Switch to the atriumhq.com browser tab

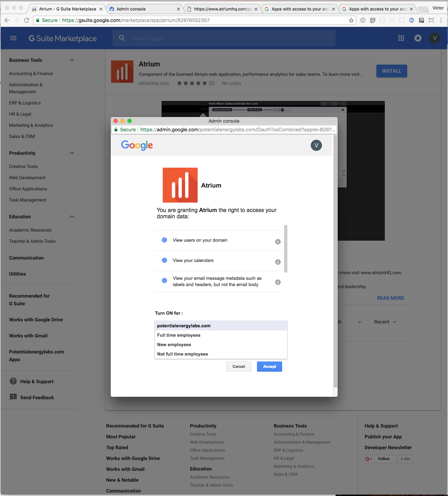click(222, 9)
